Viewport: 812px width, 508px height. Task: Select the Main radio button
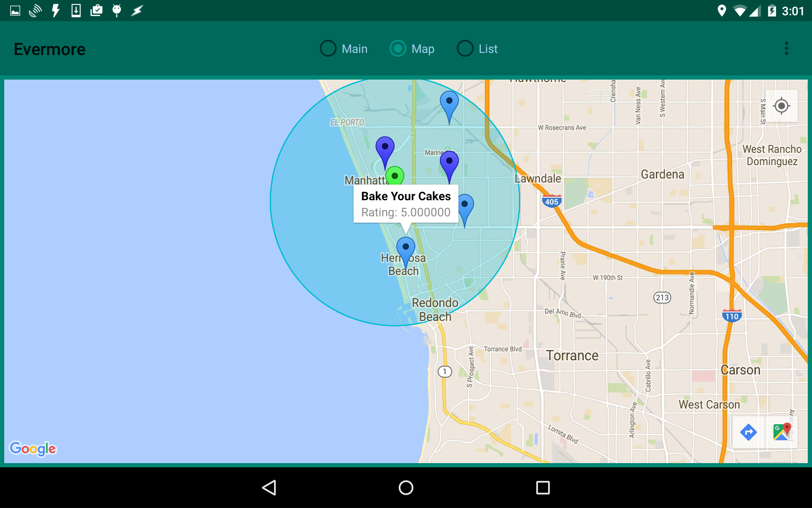pyautogui.click(x=328, y=49)
